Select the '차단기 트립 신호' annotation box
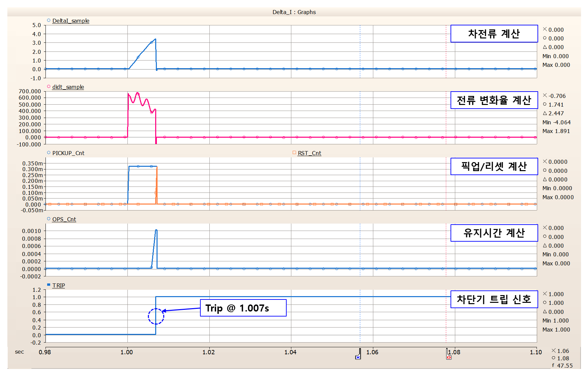Screen dimensions: 588x376 tap(494, 299)
